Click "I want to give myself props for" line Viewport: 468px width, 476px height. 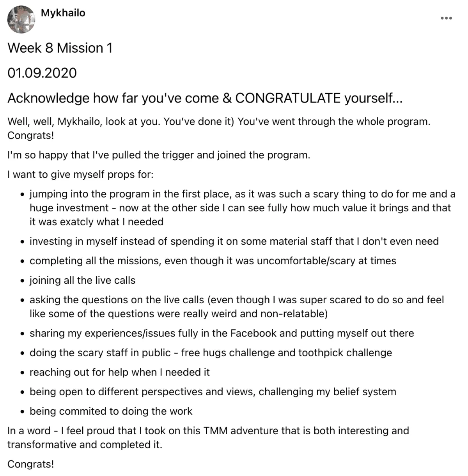80,174
